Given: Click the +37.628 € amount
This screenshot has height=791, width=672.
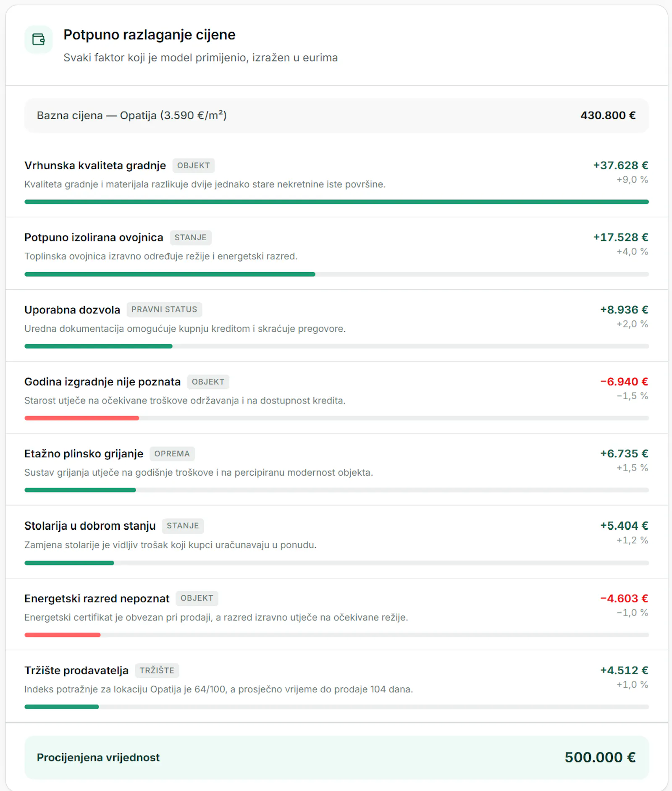Looking at the screenshot, I should [x=621, y=165].
